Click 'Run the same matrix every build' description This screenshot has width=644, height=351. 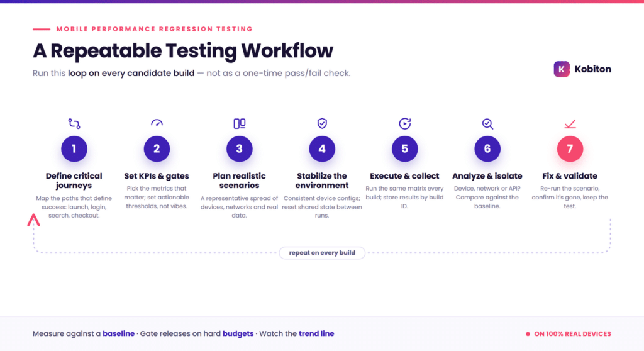click(404, 198)
